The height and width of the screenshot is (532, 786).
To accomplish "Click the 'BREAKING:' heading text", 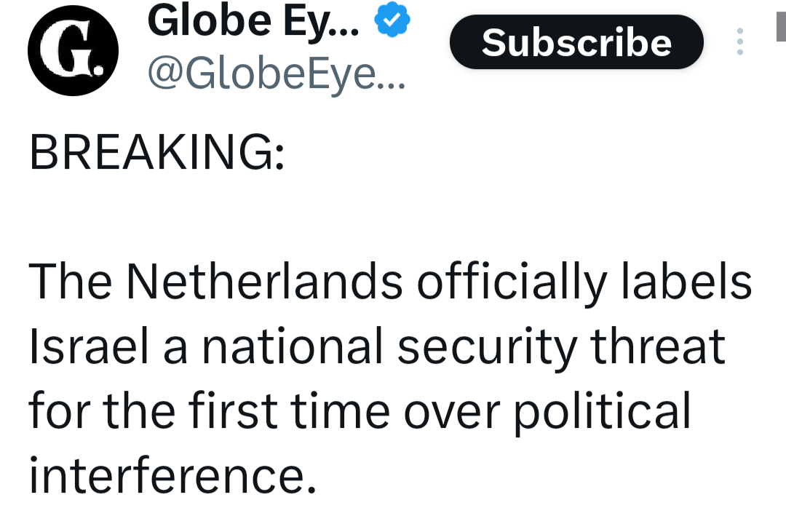I will coord(157,152).
